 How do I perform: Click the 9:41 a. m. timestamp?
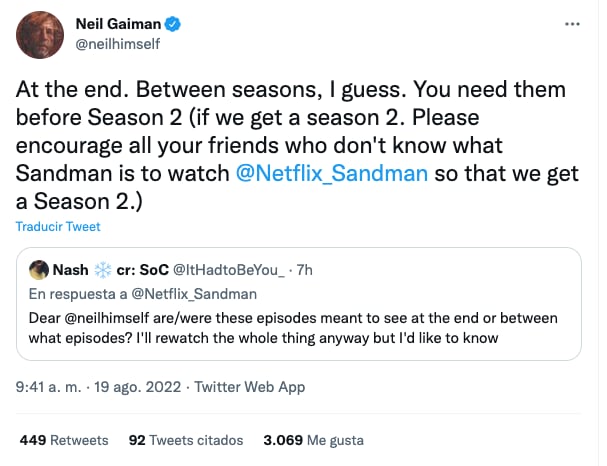coord(50,386)
